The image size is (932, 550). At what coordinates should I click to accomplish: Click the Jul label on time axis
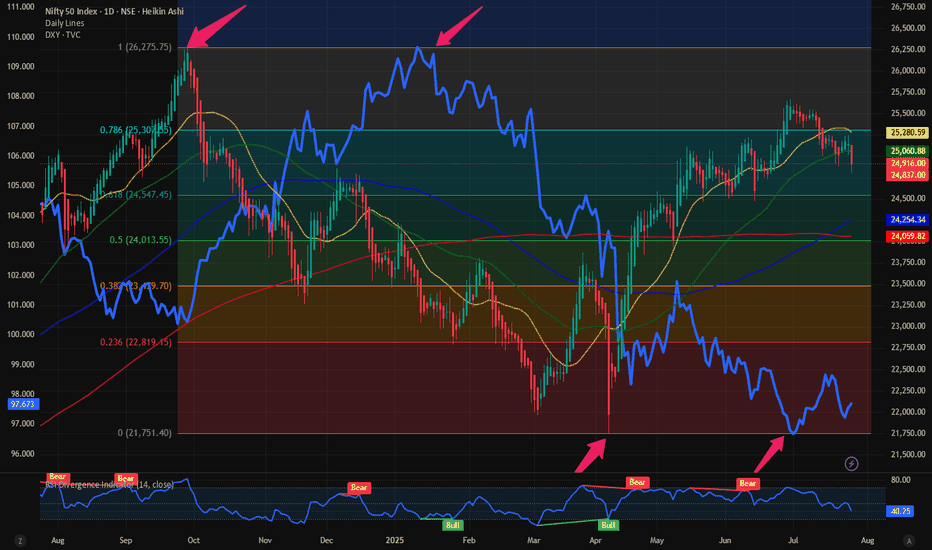(793, 540)
